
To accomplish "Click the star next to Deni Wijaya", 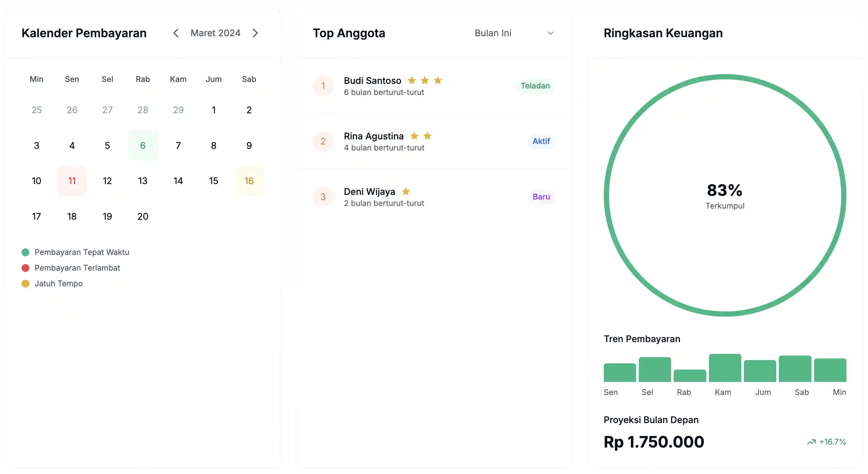I will pos(406,191).
